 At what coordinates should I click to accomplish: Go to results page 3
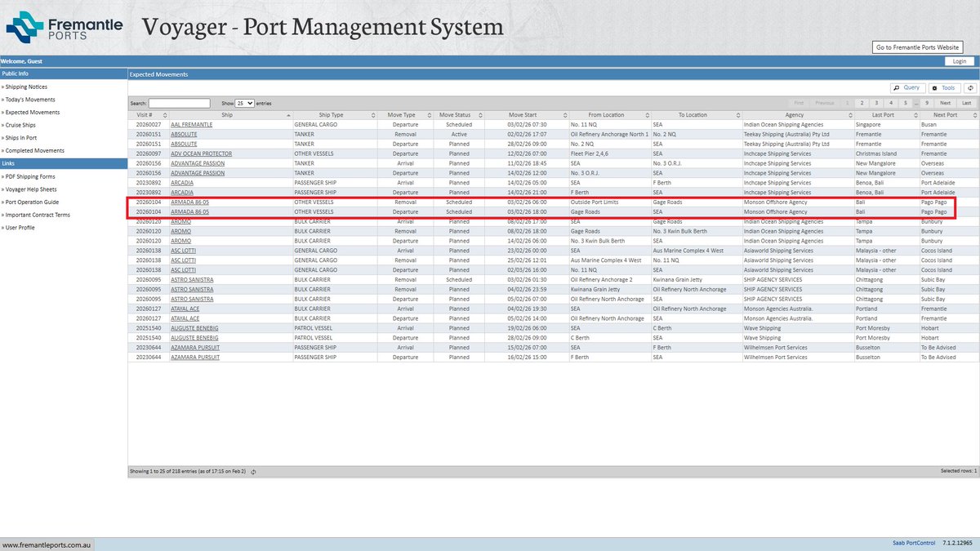[x=876, y=104]
